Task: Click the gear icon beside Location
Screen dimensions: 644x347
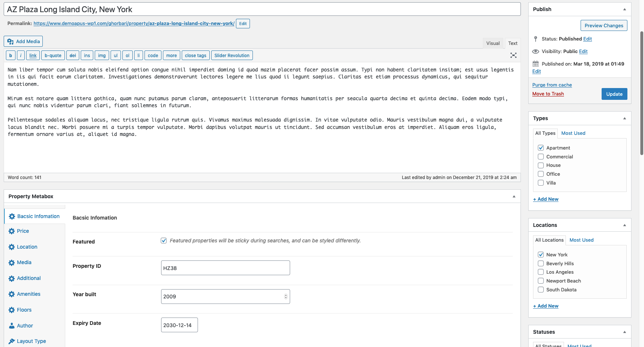Action: 12,247
